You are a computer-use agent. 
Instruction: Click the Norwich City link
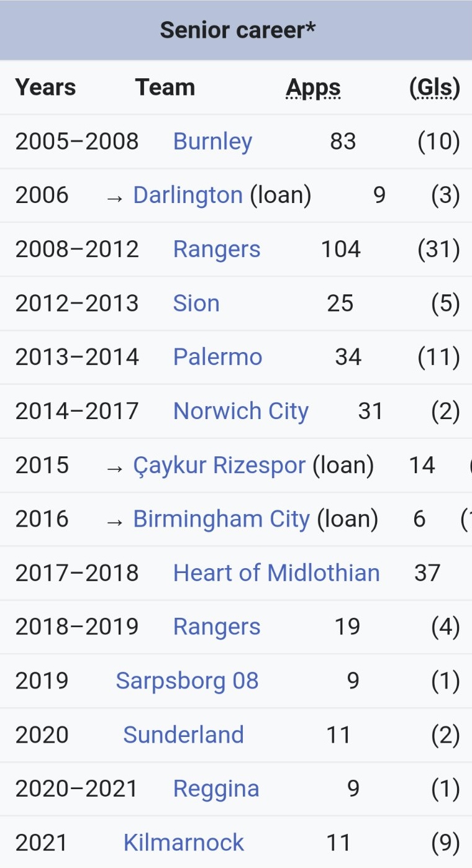coord(240,411)
